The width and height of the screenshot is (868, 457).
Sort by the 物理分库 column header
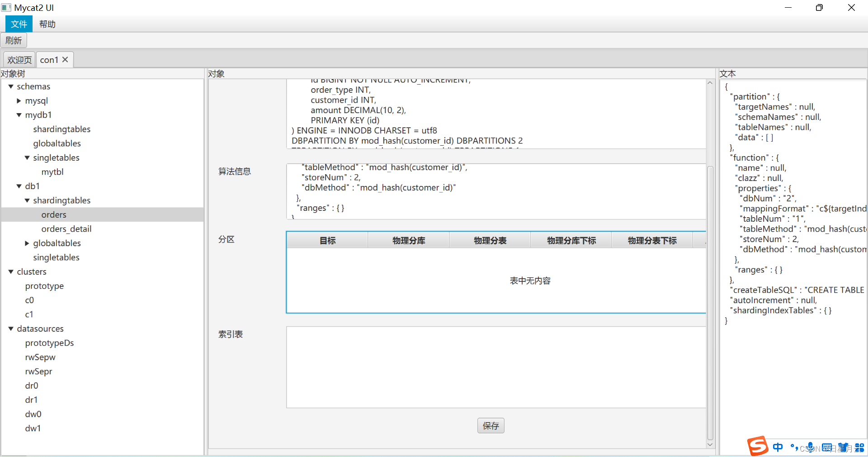point(409,240)
